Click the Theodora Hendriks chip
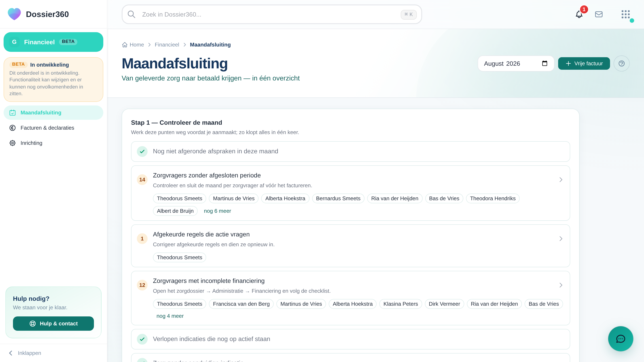Screen dimensions: 644x362 click(492, 199)
